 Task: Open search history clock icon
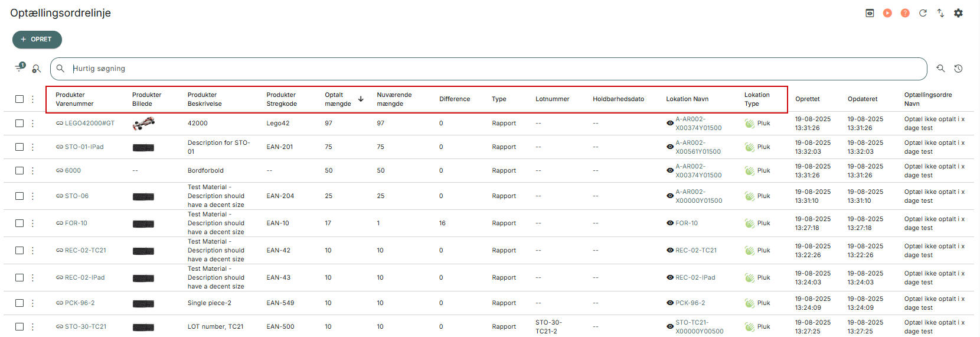(x=958, y=69)
